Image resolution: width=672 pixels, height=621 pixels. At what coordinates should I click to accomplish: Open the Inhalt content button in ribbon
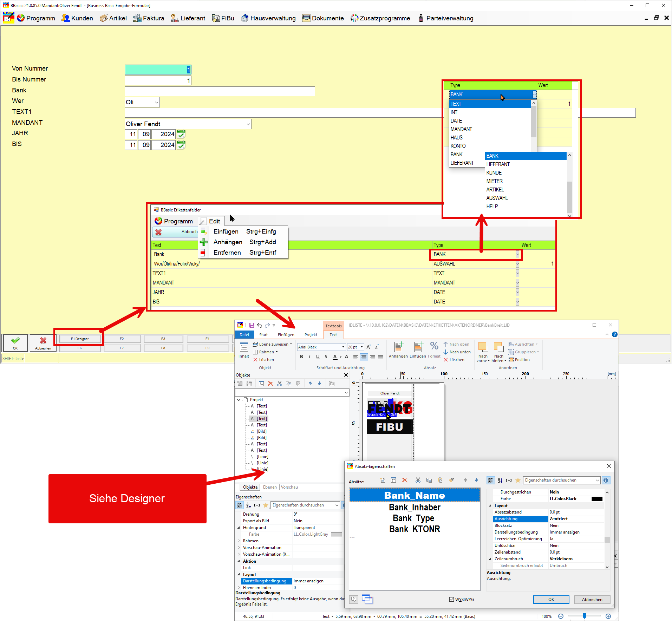(x=244, y=351)
